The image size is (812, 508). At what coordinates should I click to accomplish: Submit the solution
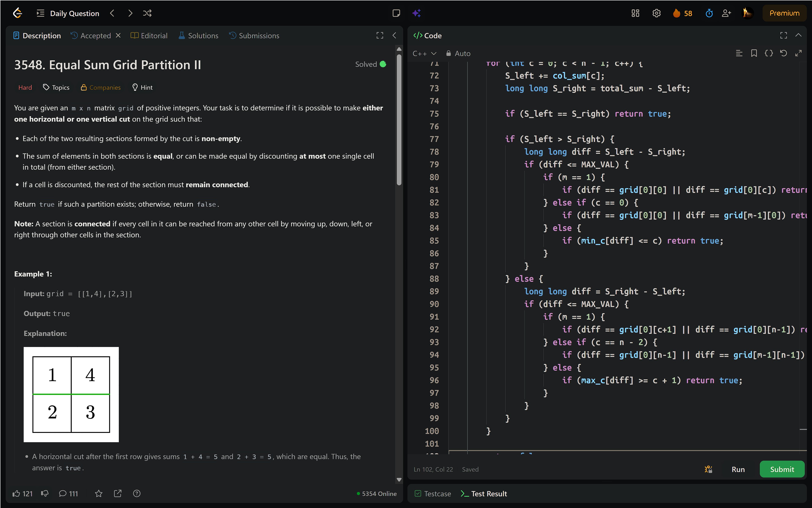(x=782, y=469)
